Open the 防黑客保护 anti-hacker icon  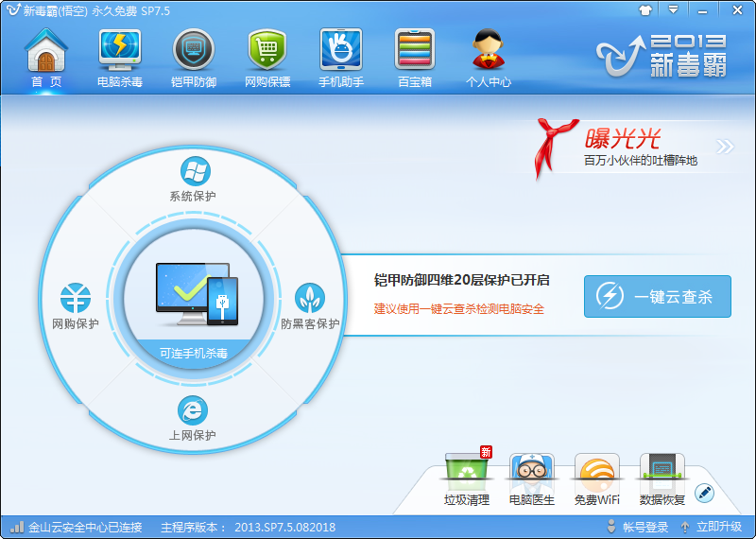pyautogui.click(x=310, y=298)
